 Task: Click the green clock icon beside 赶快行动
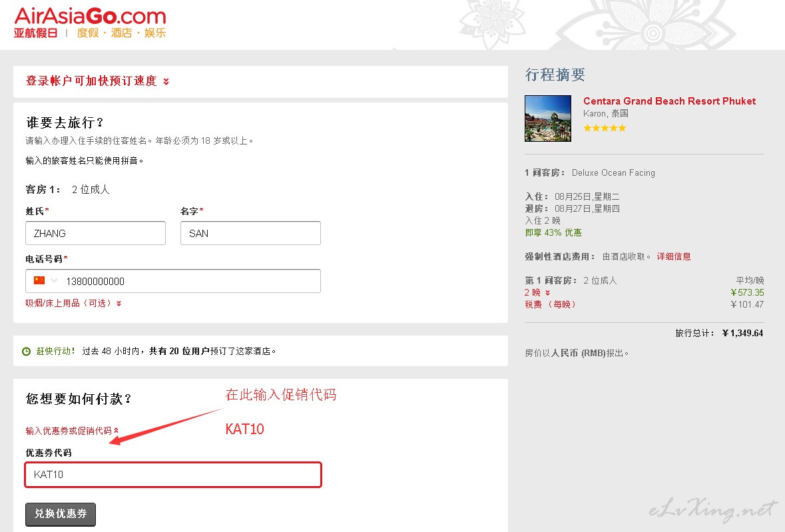[27, 352]
